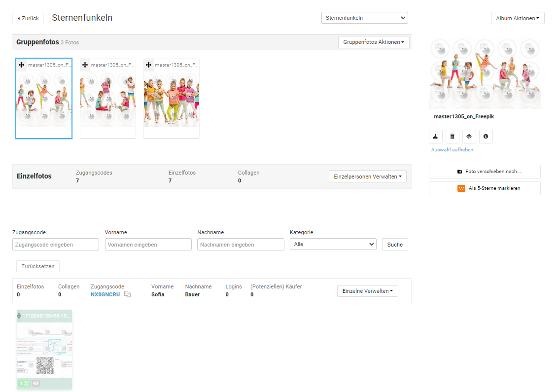The height and width of the screenshot is (392, 558).
Task: Select the first group photo thumbnail
Action: click(44, 98)
